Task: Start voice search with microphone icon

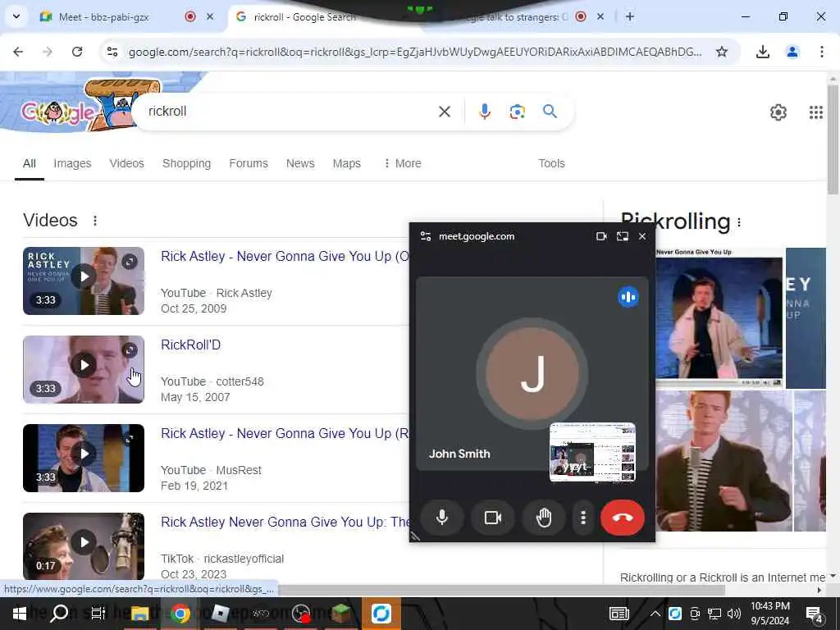Action: coord(484,112)
